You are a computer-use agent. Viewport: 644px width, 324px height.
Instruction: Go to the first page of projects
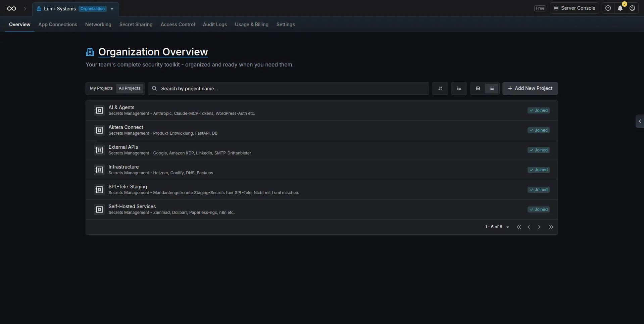(x=519, y=227)
